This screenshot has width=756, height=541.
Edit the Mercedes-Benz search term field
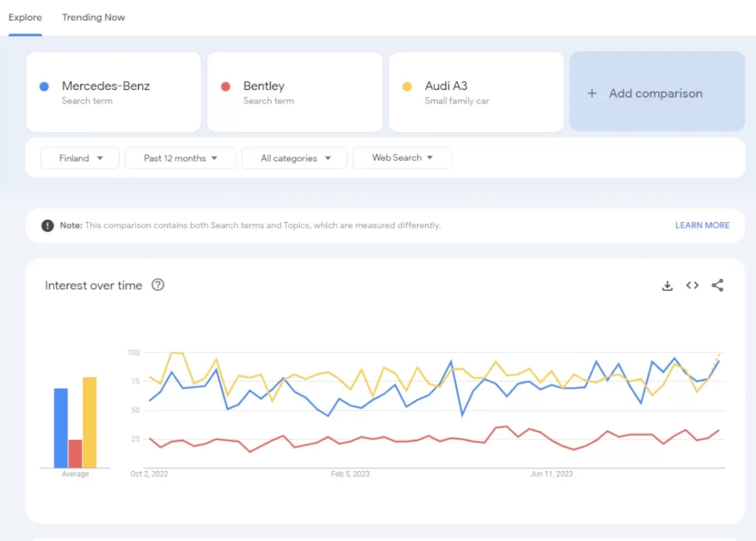tap(106, 86)
